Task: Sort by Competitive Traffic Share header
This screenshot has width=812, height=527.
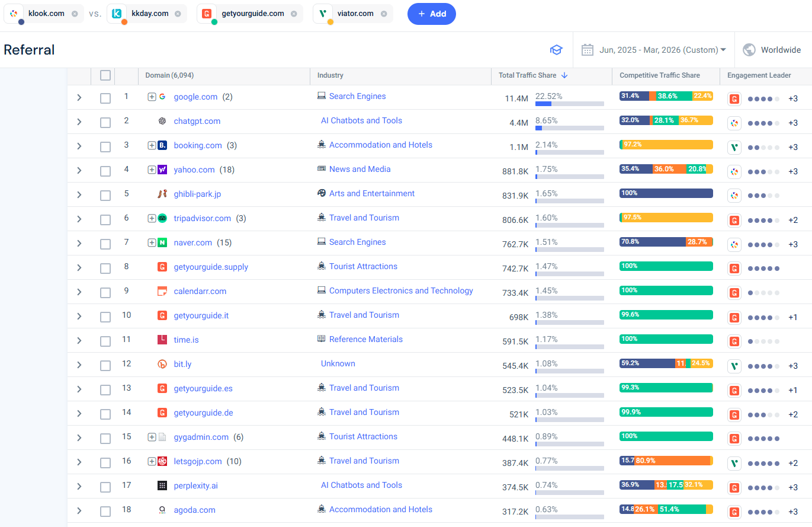Action: [x=659, y=75]
